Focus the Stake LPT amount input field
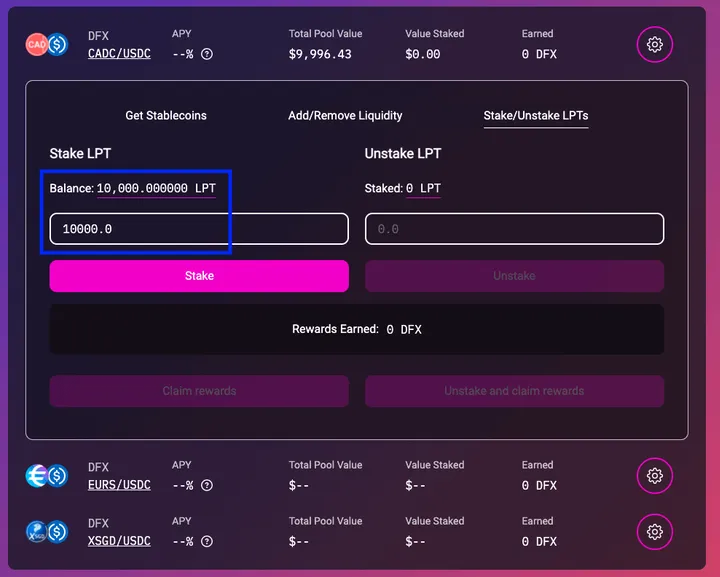This screenshot has height=577, width=720. pyautogui.click(x=199, y=229)
